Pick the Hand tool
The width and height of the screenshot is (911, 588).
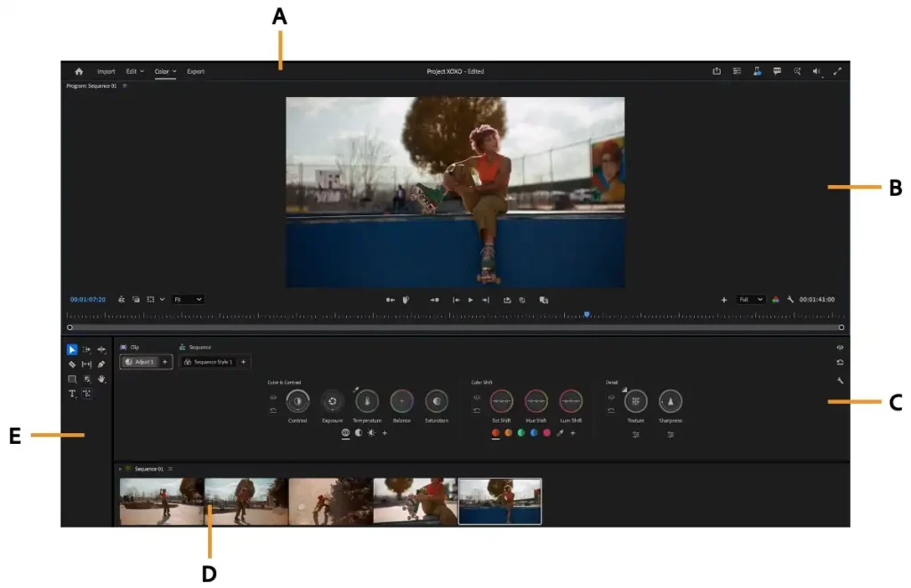[x=101, y=379]
